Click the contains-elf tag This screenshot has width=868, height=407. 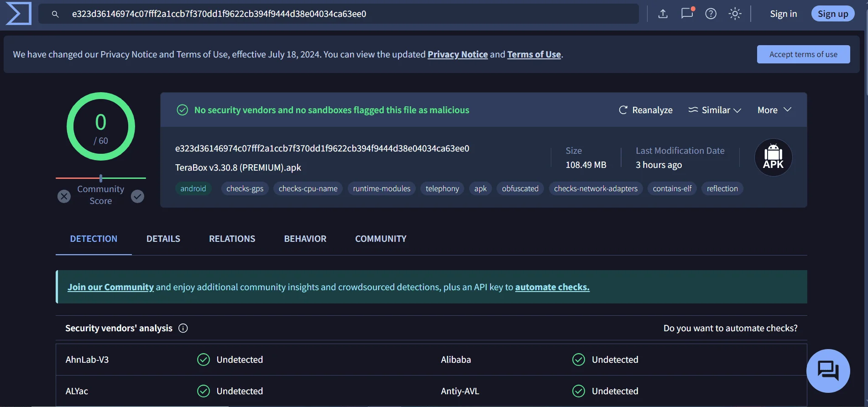tap(672, 188)
